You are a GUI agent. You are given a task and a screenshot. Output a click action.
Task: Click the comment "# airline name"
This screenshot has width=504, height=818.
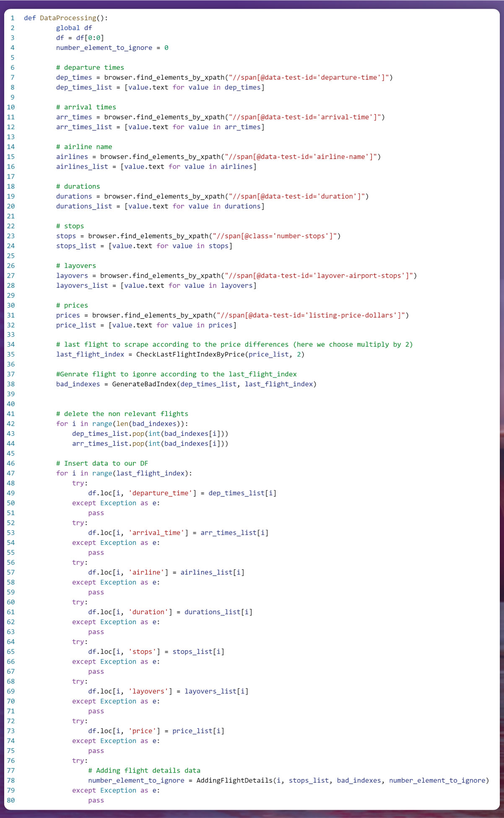pos(84,147)
